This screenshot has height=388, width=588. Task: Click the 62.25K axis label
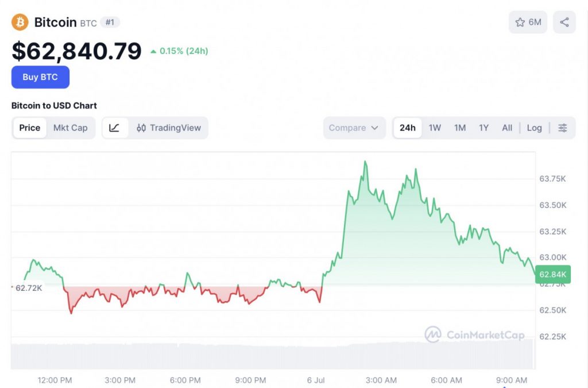(553, 337)
